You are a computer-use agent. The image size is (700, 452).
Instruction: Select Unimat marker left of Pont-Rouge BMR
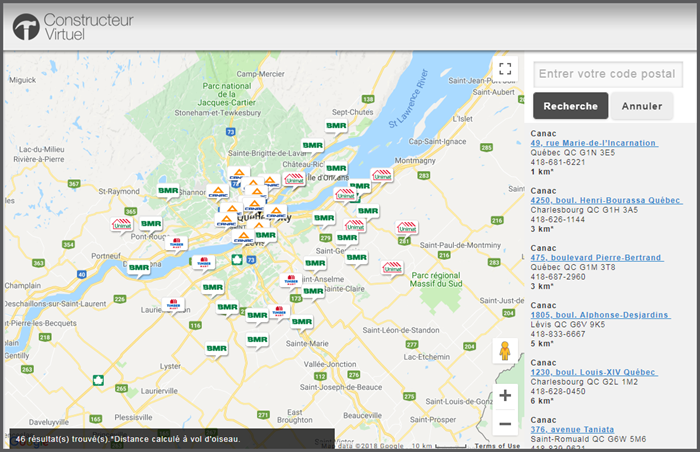122,224
